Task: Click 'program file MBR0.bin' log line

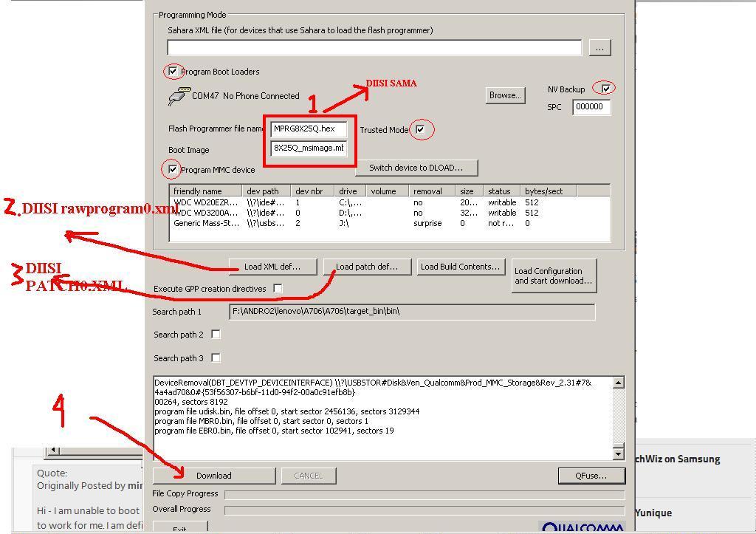Action: 261,421
